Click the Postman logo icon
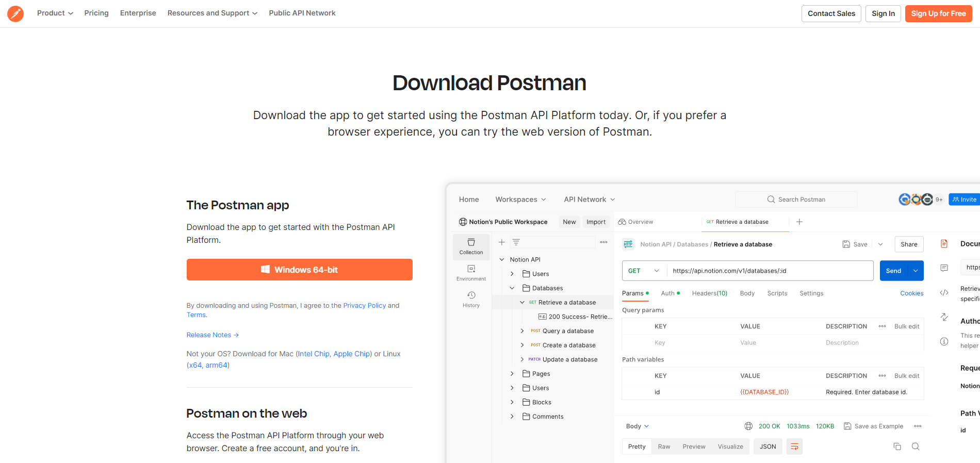The image size is (980, 463). (x=15, y=13)
